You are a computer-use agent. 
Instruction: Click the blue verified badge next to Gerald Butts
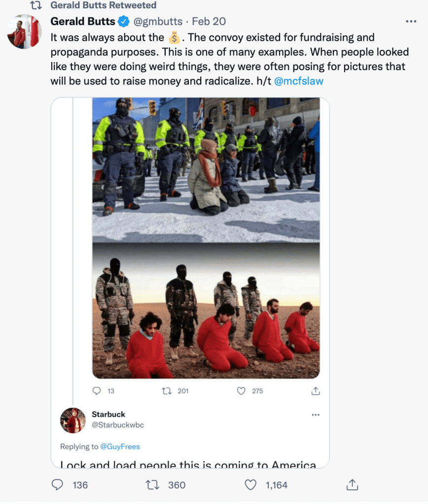(124, 22)
